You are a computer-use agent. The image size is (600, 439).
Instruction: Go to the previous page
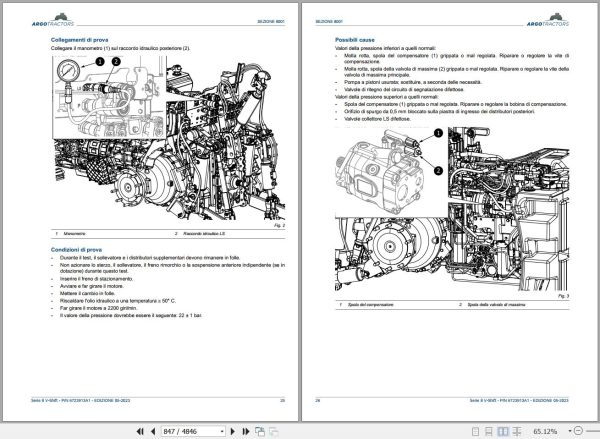(x=153, y=431)
